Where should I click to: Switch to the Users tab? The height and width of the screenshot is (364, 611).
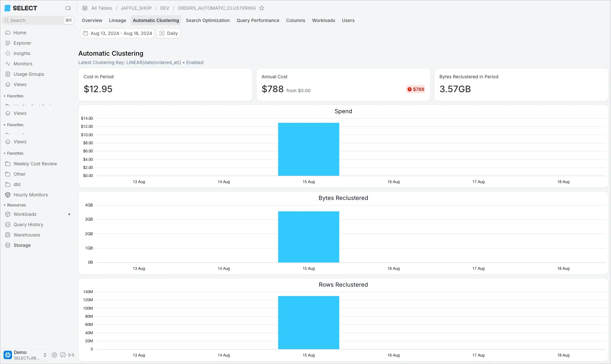click(348, 20)
